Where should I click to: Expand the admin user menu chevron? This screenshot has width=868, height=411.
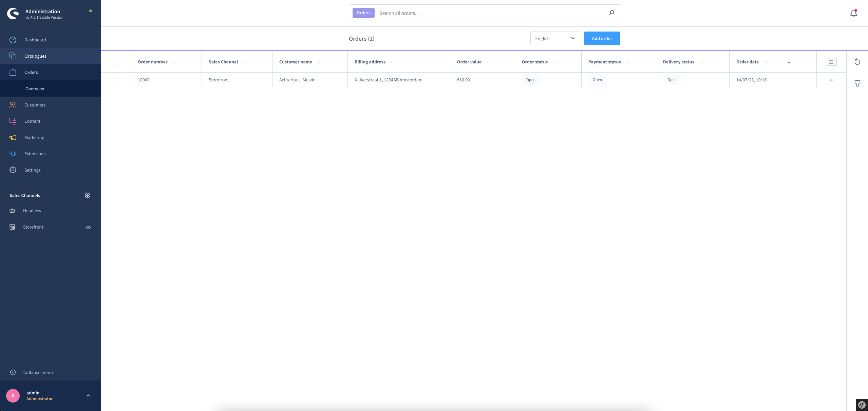[88, 395]
